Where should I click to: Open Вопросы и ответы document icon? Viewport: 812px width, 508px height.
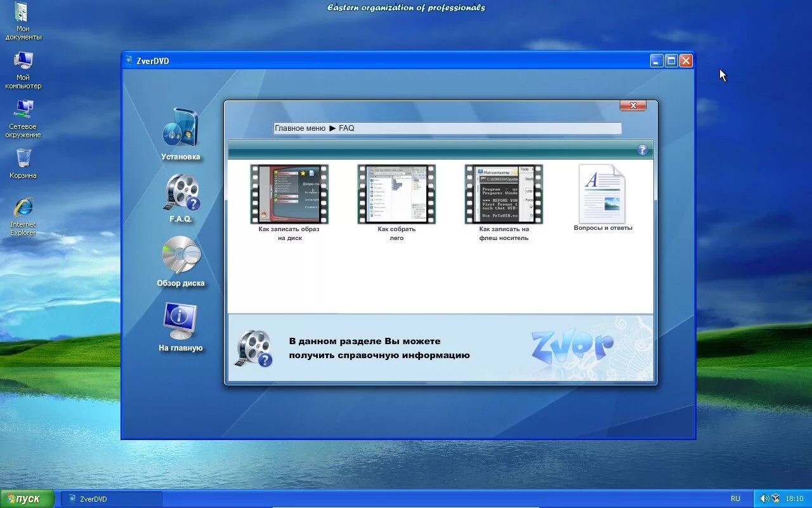pyautogui.click(x=602, y=193)
